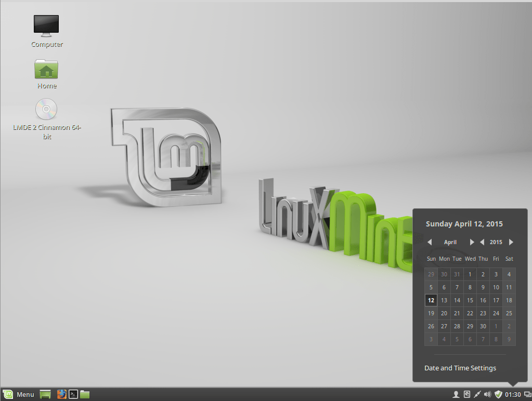This screenshot has width=532, height=401.
Task: Select April 5 in the calendar
Action: 431,287
